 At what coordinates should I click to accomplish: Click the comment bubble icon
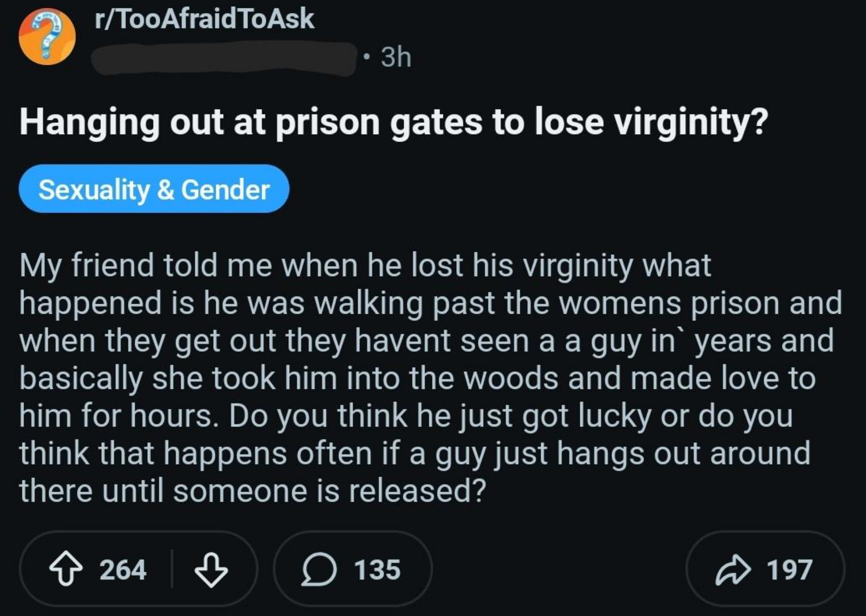point(319,570)
